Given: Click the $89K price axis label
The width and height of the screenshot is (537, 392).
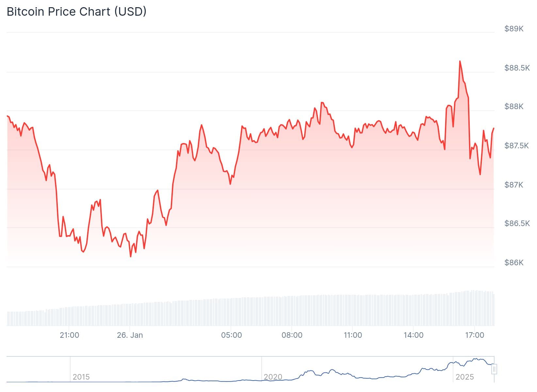Looking at the screenshot, I should point(514,29).
